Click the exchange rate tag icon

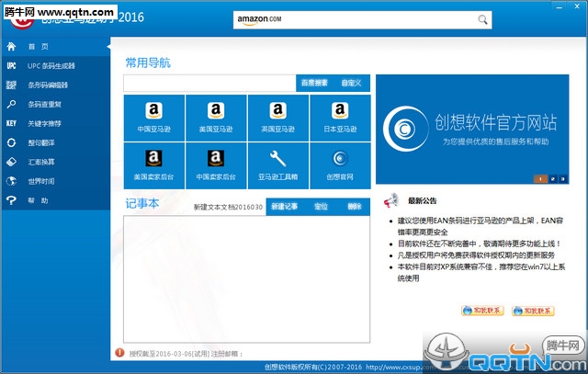pos(11,162)
